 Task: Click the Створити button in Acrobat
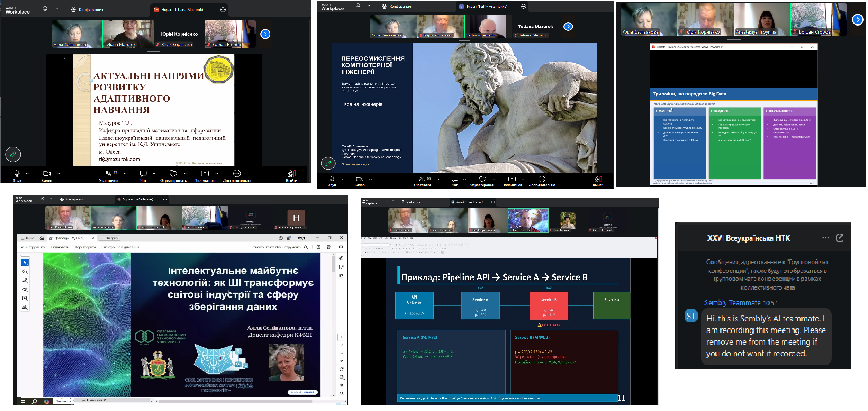coord(109,238)
